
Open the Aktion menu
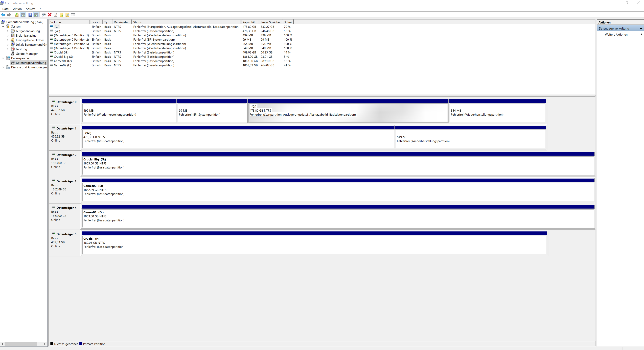pyautogui.click(x=17, y=9)
